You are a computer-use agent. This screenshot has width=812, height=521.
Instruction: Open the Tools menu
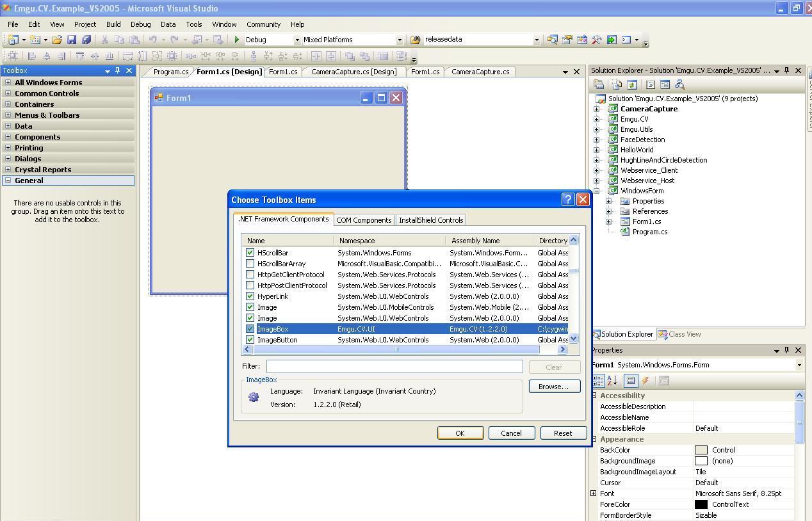click(x=194, y=24)
